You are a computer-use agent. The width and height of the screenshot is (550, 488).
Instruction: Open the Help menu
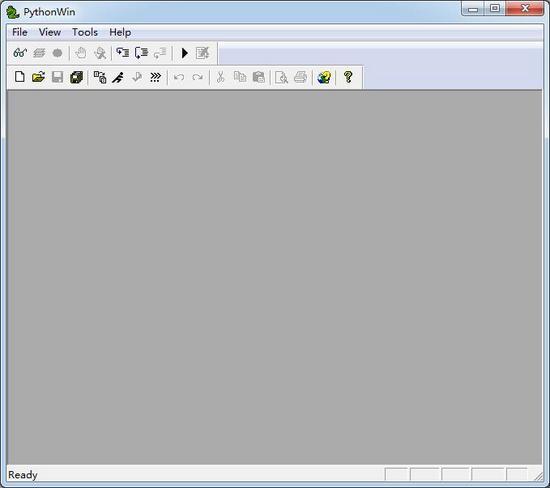pos(120,32)
